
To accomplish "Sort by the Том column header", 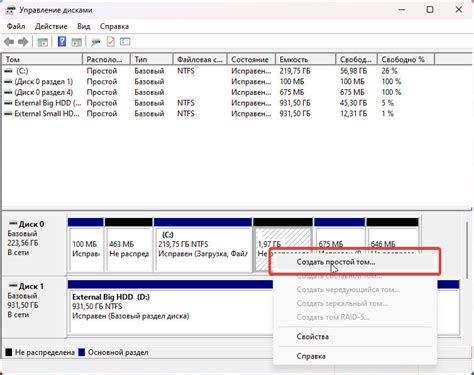I will click(42, 59).
